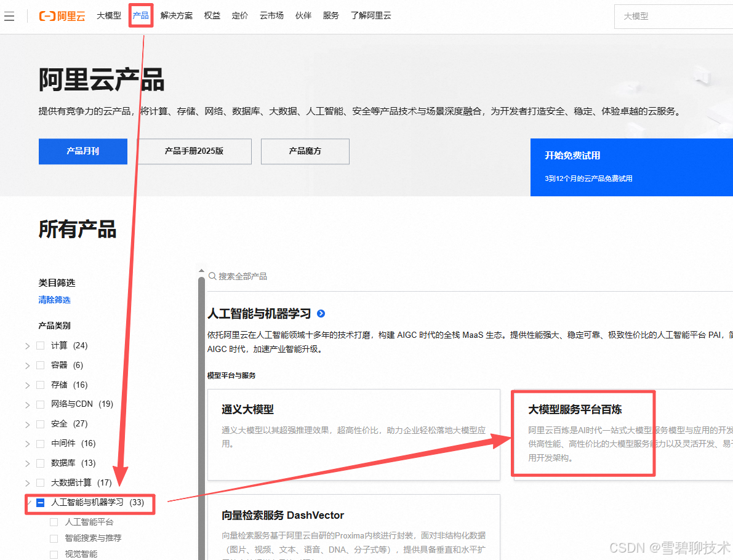Viewport: 733px width, 560px height.
Task: Check the 大数据计算 (17) checkbox
Action: [41, 483]
